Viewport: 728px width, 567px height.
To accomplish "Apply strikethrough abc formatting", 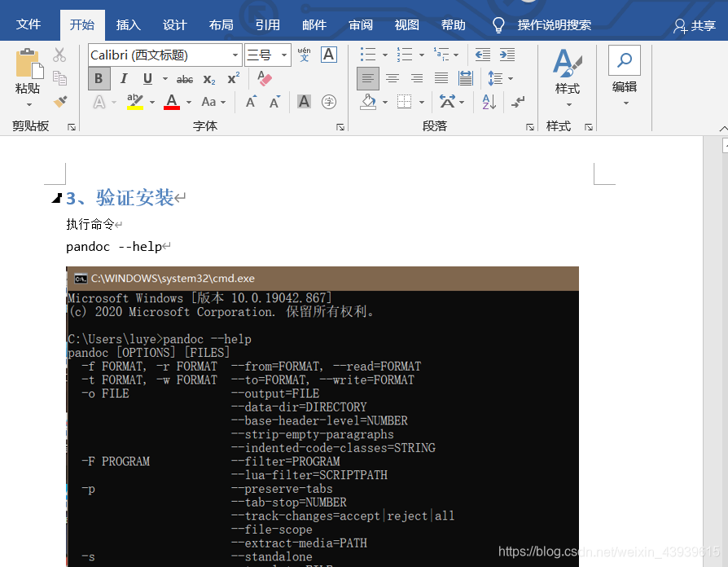I will pyautogui.click(x=185, y=79).
